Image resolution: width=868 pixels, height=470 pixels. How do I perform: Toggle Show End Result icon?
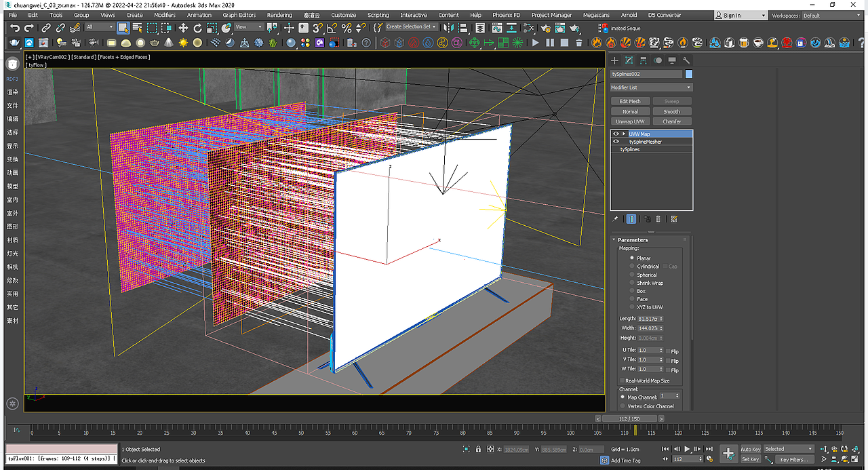(631, 219)
